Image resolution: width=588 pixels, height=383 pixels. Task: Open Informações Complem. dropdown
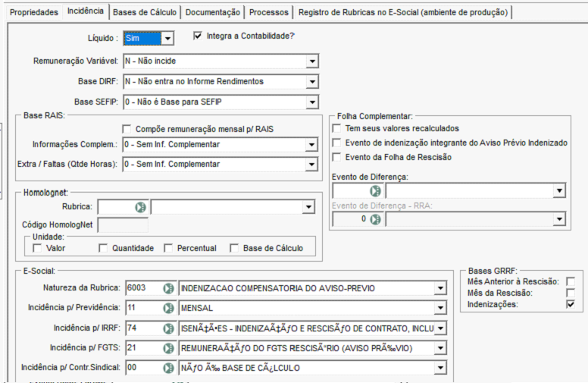(x=311, y=145)
